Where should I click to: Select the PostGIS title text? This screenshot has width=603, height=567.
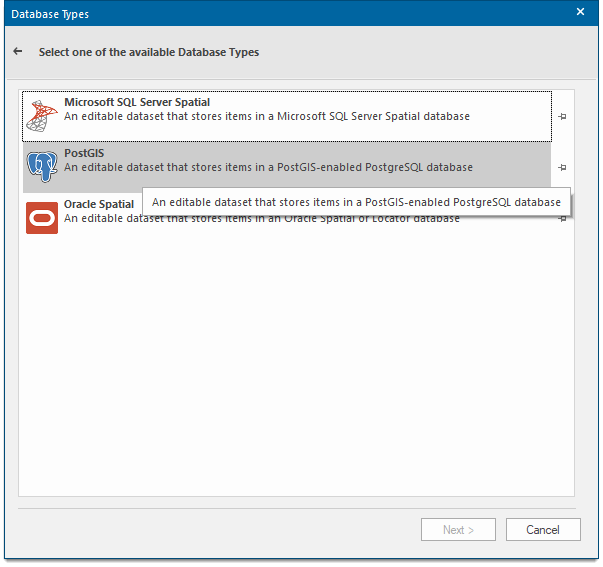click(x=84, y=154)
